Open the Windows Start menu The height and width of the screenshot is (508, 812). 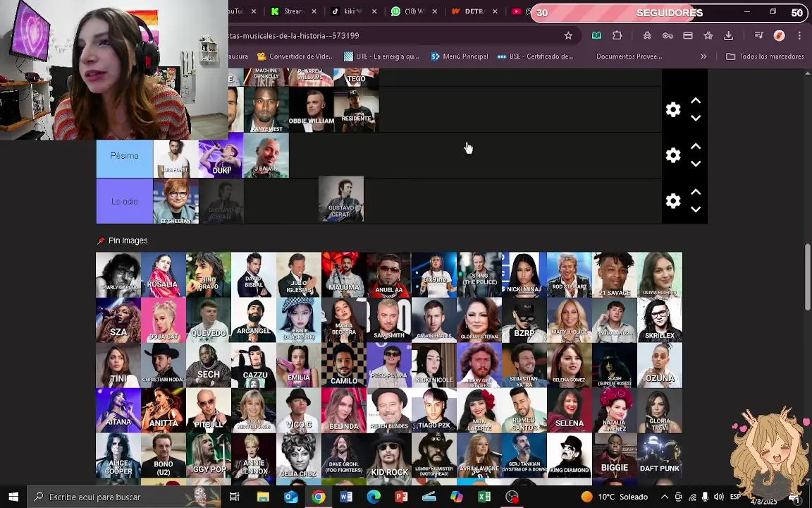[13, 497]
